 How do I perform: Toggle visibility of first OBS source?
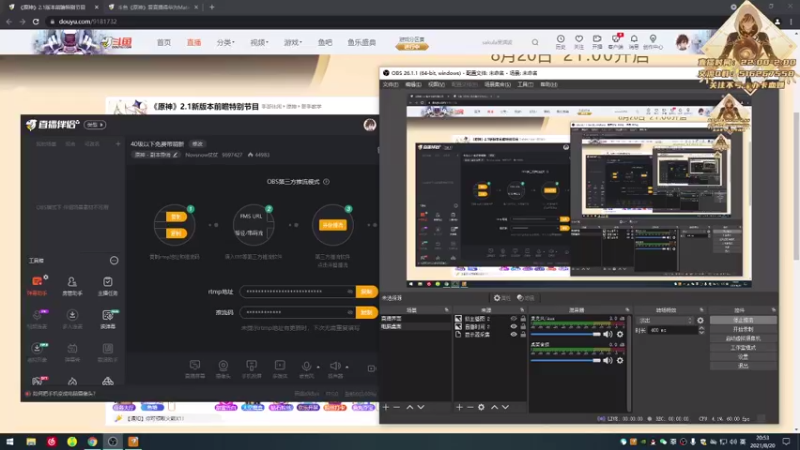(x=514, y=318)
